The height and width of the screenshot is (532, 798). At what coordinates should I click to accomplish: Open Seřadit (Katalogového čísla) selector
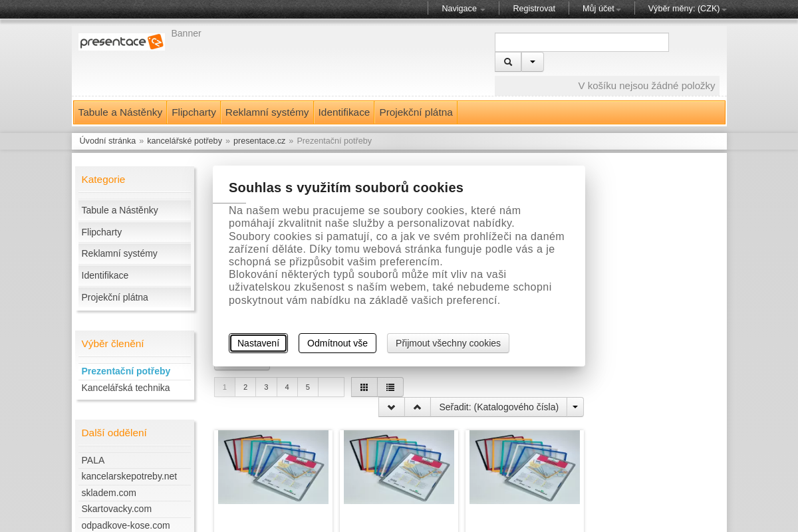[x=499, y=407]
